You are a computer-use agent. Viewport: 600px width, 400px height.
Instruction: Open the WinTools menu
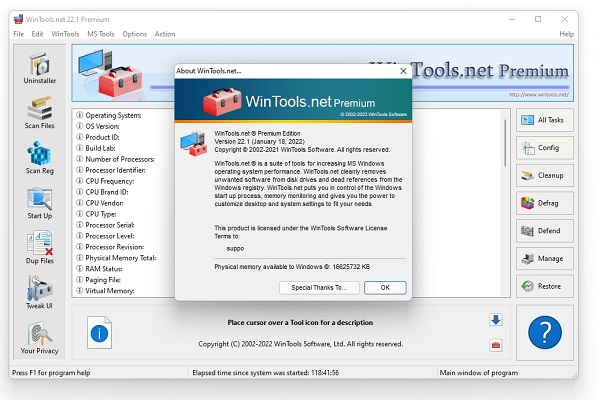coord(65,34)
